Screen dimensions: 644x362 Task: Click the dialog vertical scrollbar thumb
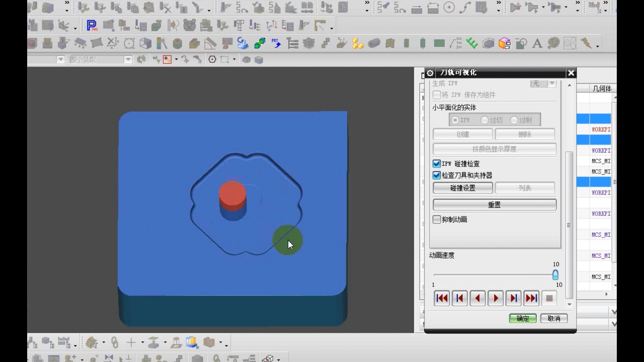(569, 225)
